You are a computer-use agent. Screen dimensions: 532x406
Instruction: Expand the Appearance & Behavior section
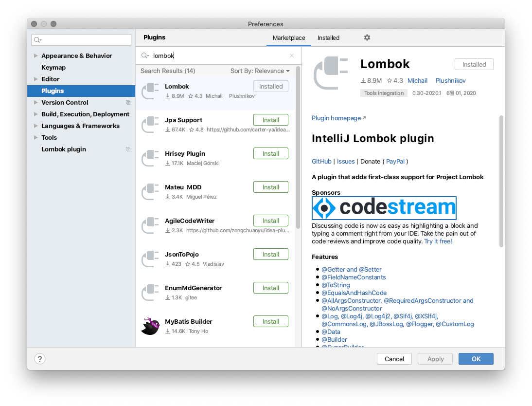point(36,56)
